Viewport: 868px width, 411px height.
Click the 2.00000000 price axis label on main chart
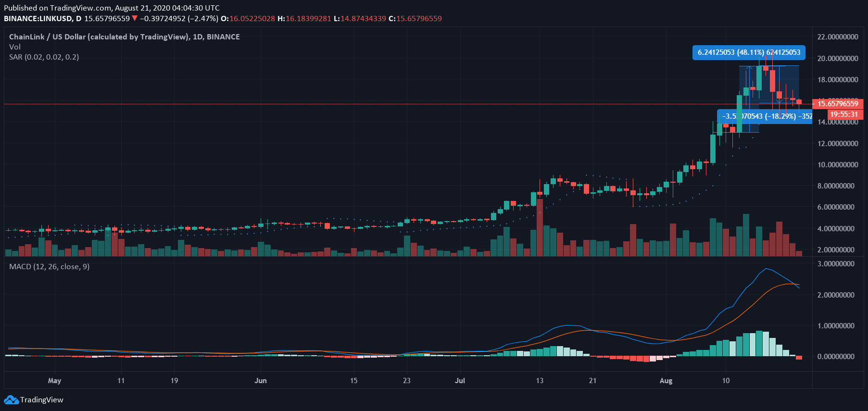coord(836,250)
